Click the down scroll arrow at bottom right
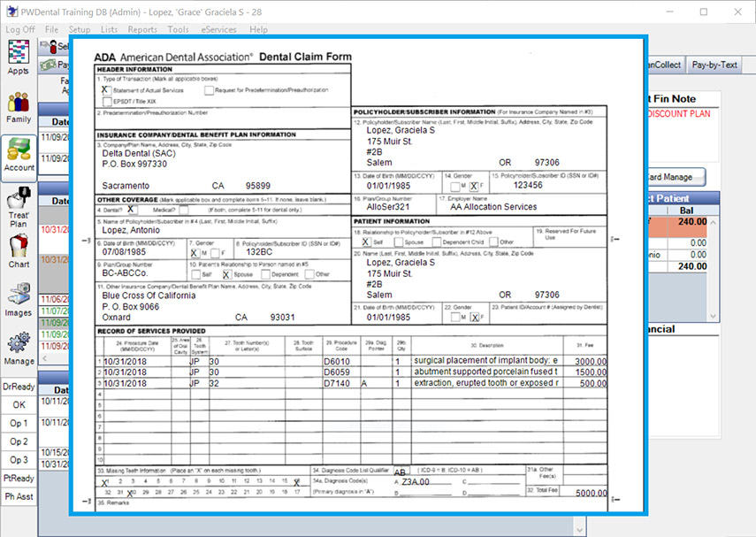The image size is (756, 537). pos(580,530)
